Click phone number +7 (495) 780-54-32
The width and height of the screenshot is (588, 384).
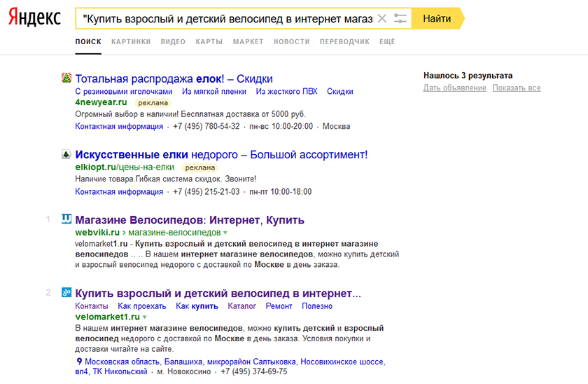[x=206, y=127]
